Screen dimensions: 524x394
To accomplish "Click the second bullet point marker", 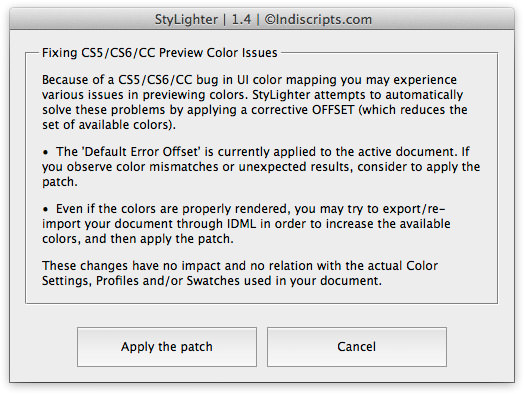I will point(46,210).
